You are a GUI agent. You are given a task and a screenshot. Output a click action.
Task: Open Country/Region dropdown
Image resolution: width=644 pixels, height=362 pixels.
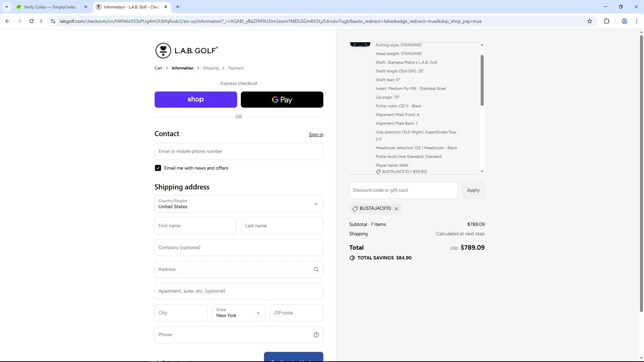click(x=239, y=204)
